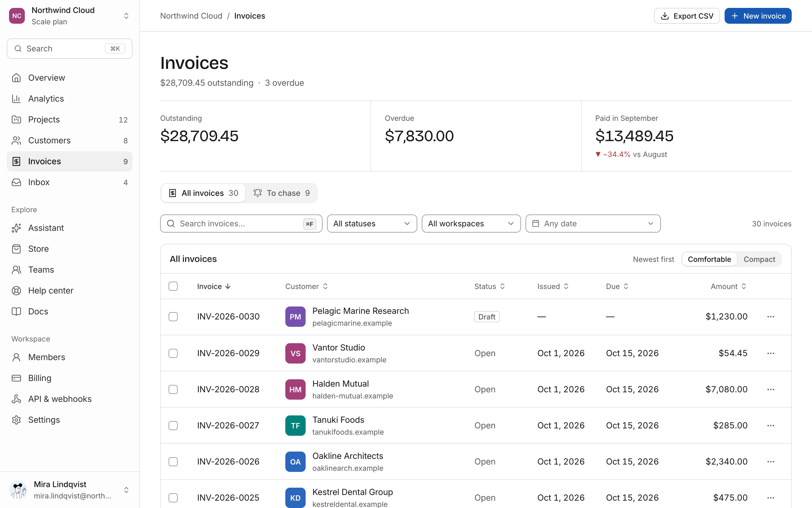
Task: Click the Pelagic Marine Research PM avatar
Action: click(295, 316)
